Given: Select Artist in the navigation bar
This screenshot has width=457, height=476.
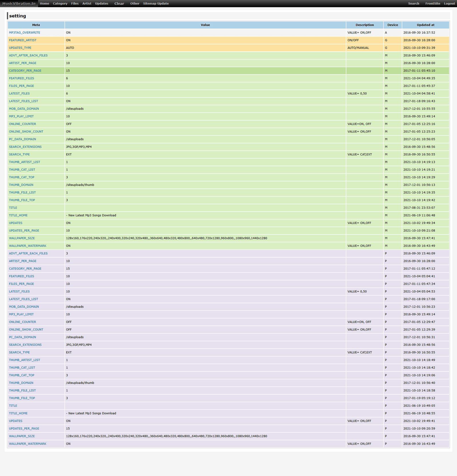Looking at the screenshot, I should [x=87, y=4].
